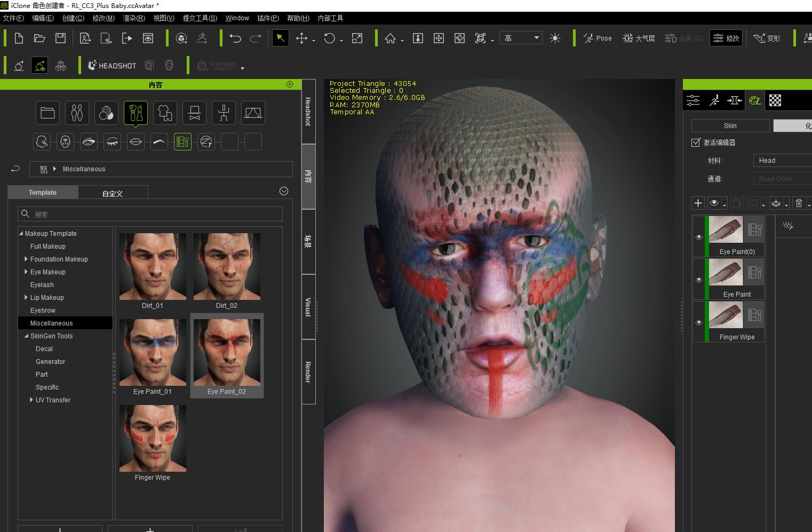This screenshot has width=812, height=532.
Task: Click the Skin button
Action: coord(730,125)
